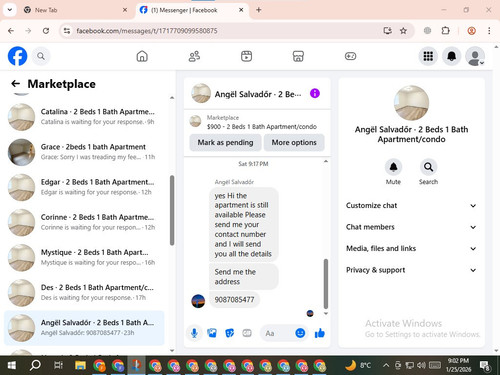This screenshot has width=500, height=375.
Task: Open a new browser tab
Action: pos(259,10)
